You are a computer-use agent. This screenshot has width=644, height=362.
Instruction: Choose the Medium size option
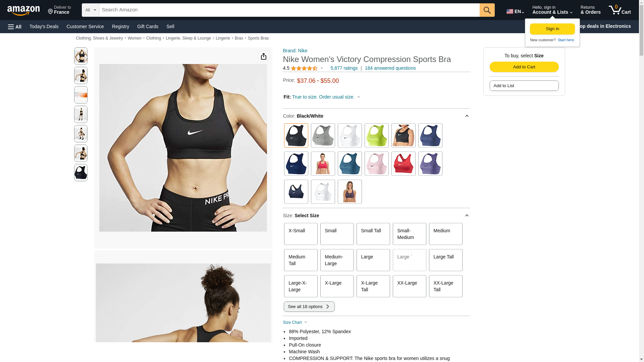tap(446, 234)
